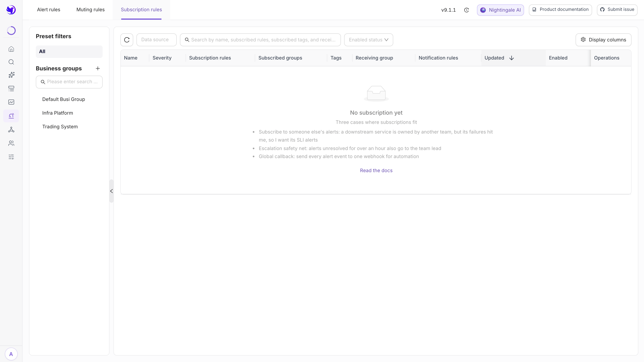Switch to Alert rules tab
The width and height of the screenshot is (644, 362).
(x=49, y=10)
